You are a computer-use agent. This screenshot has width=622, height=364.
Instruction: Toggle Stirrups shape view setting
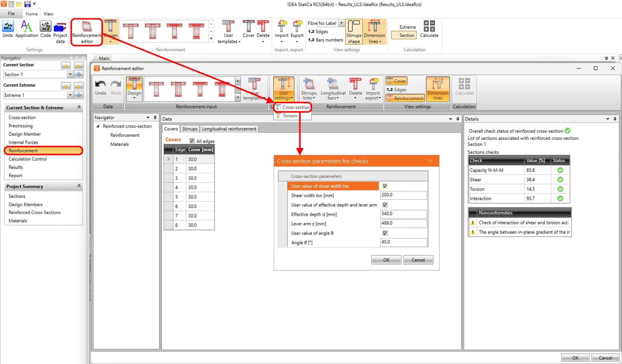pos(354,32)
